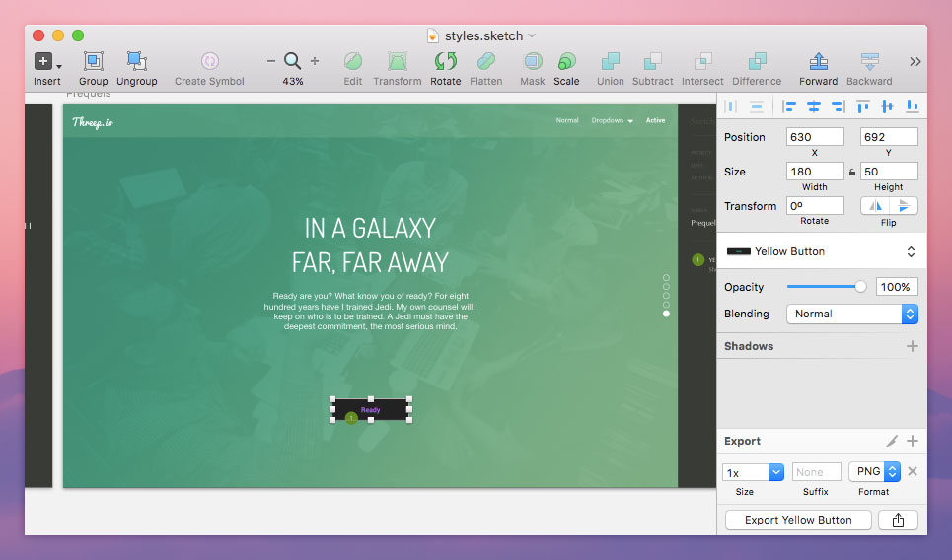Viewport: 952px width, 560px height.
Task: Flip the layer vertically
Action: [x=904, y=206]
